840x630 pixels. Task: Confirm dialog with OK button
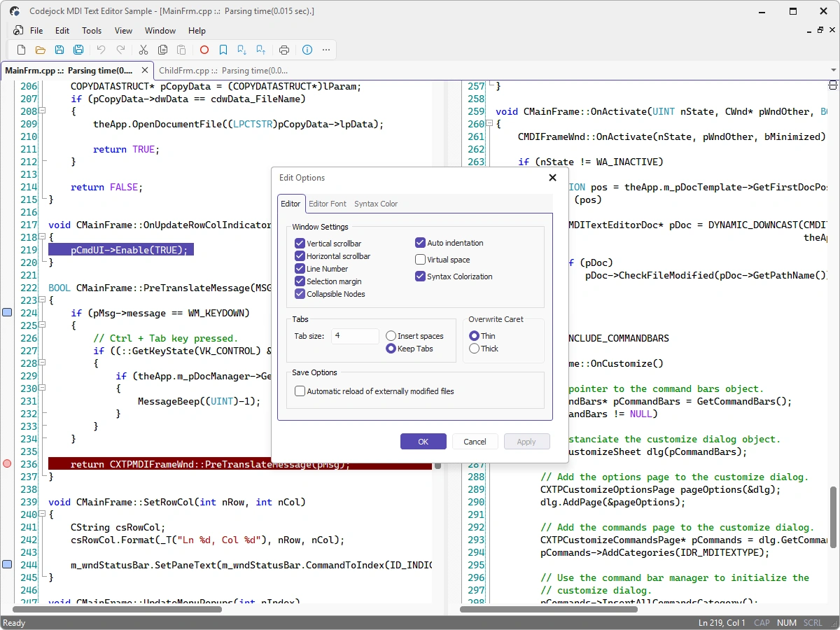tap(423, 441)
